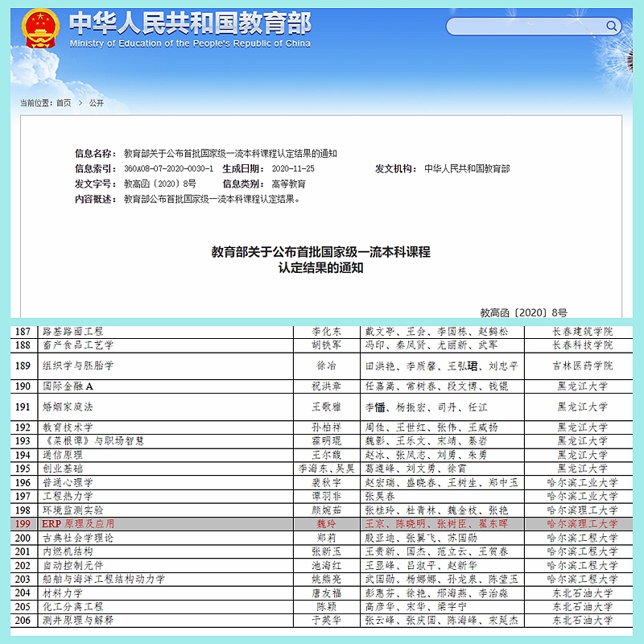Viewport: 644px width, 644px height.
Task: Select the highlighted ERP 原理及应用 row
Action: click(322, 523)
